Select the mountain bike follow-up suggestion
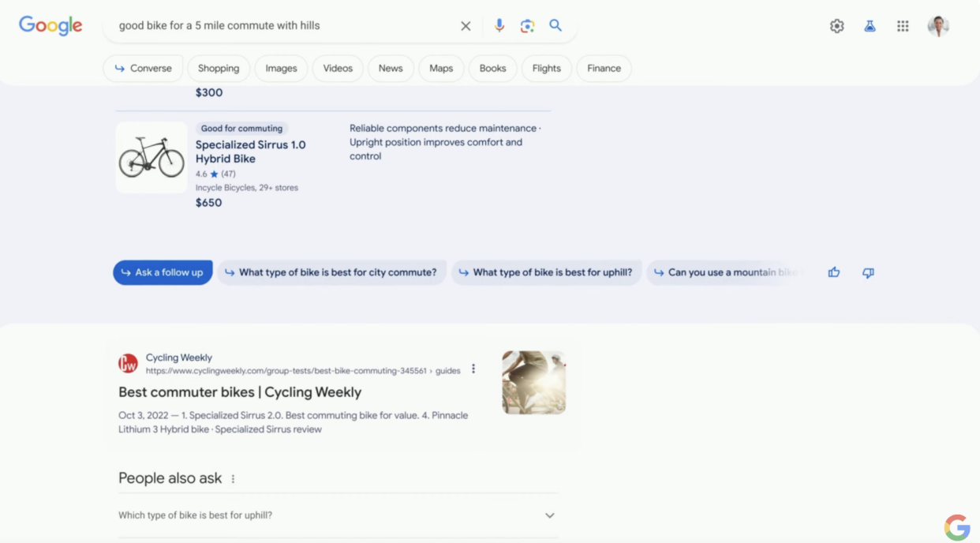Screen dimensions: 980x543 726,272
